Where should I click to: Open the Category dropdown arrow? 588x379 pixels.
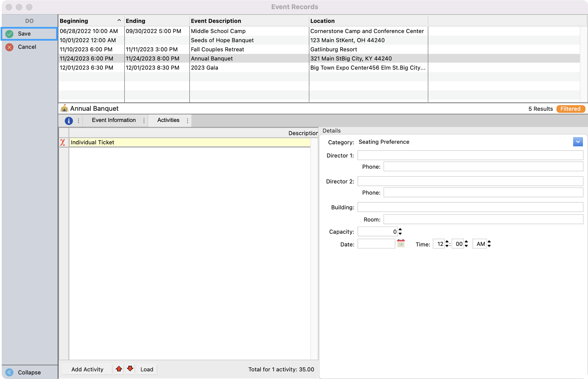coord(578,142)
